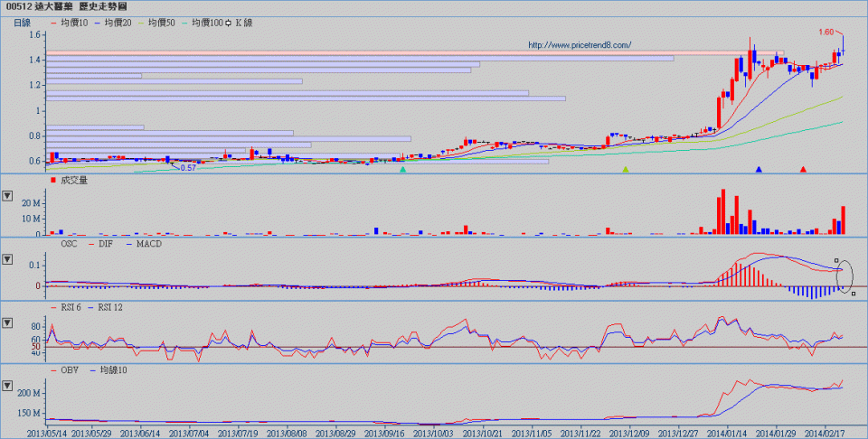Click the bottom-right handle of the MACD ellipse
Viewport: 868px width, 439px height.
(853, 294)
